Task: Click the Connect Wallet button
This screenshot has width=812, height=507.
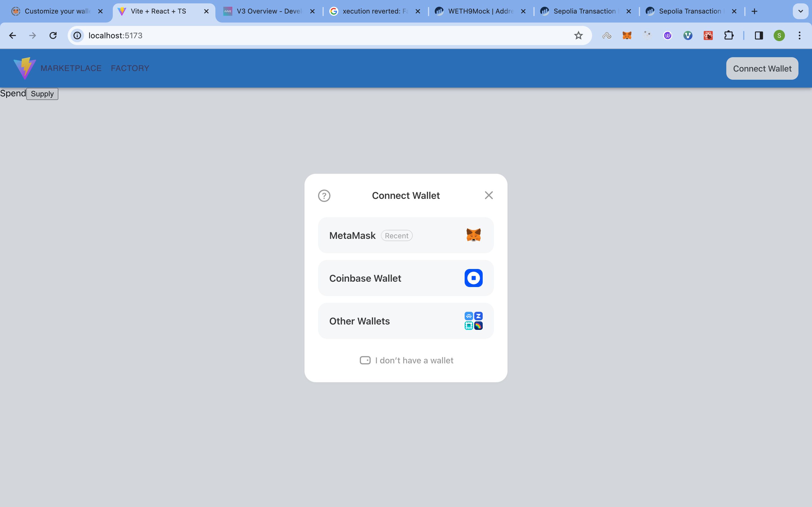Action: pyautogui.click(x=762, y=68)
